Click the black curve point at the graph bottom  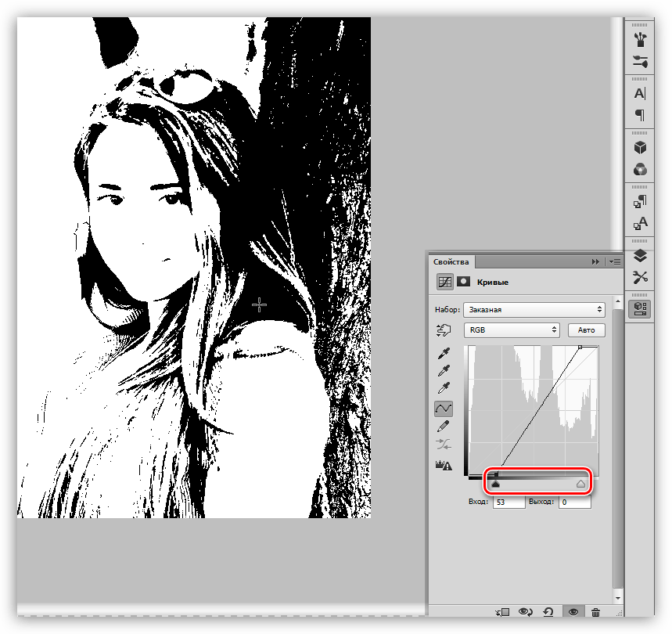tap(496, 474)
